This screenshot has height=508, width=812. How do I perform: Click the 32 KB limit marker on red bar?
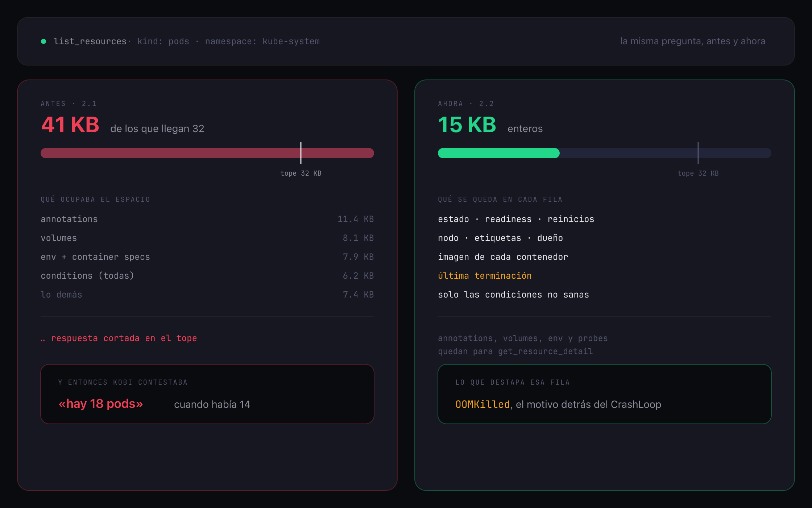pyautogui.click(x=301, y=153)
